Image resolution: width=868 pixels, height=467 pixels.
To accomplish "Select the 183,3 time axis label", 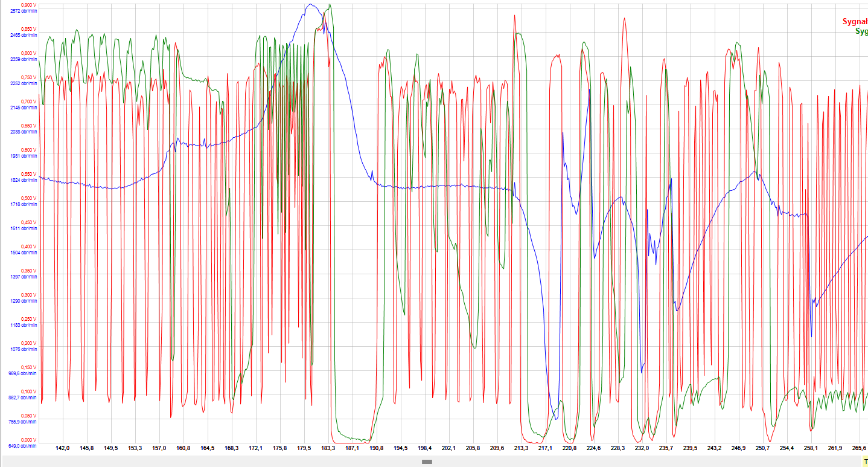I will [x=328, y=448].
